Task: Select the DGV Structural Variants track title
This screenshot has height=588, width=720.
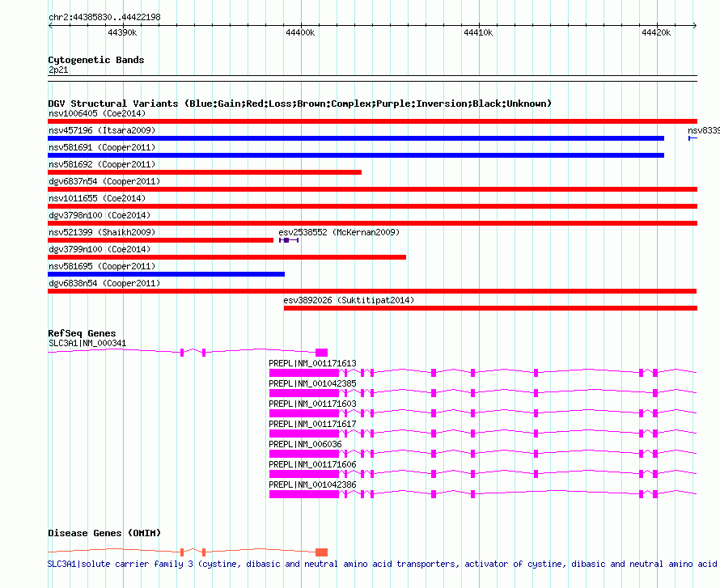Action: coord(300,104)
